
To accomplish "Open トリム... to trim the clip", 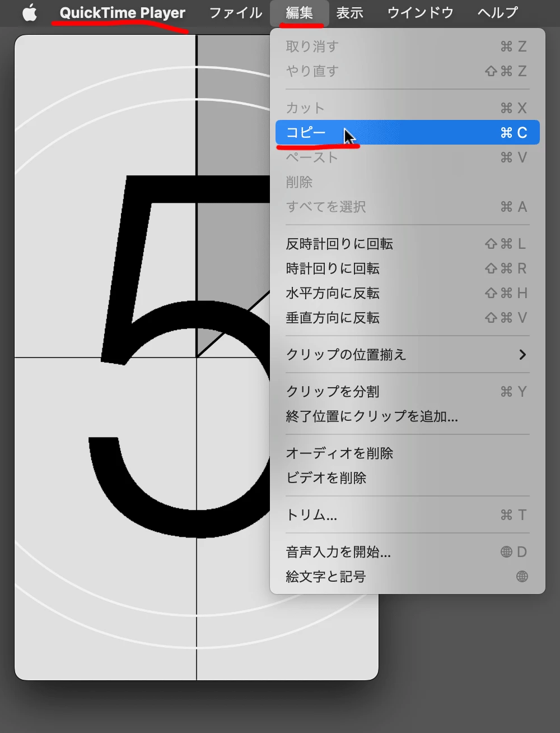I will click(x=408, y=515).
